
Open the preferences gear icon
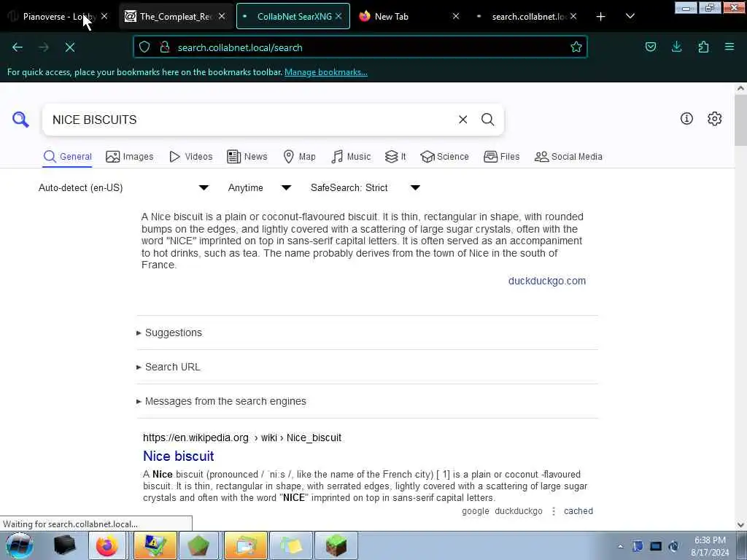point(715,119)
